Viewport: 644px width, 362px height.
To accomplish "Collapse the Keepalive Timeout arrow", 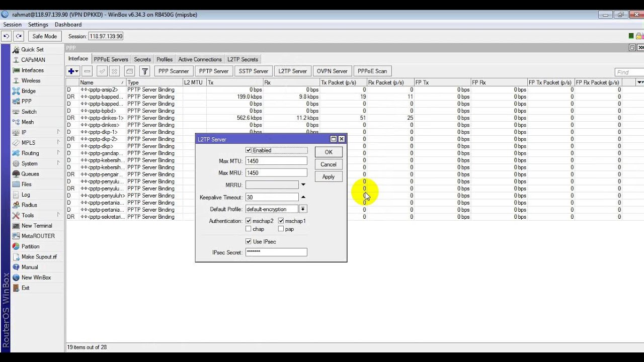I will pyautogui.click(x=303, y=197).
